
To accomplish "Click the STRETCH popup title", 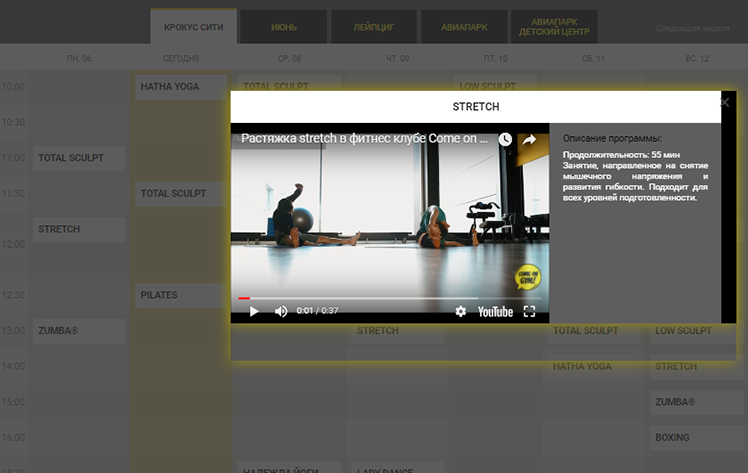I will [x=476, y=107].
